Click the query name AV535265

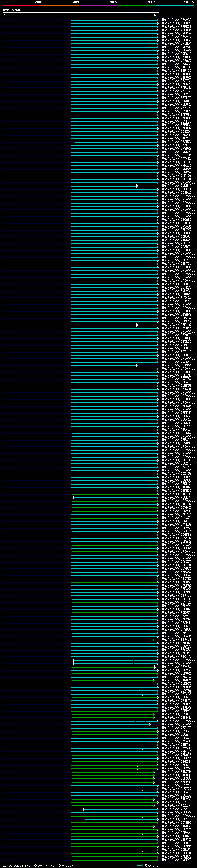(11, 10)
